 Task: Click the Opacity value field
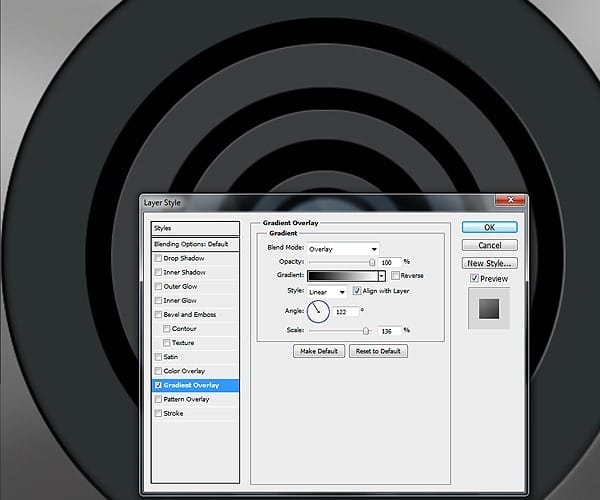(x=390, y=262)
